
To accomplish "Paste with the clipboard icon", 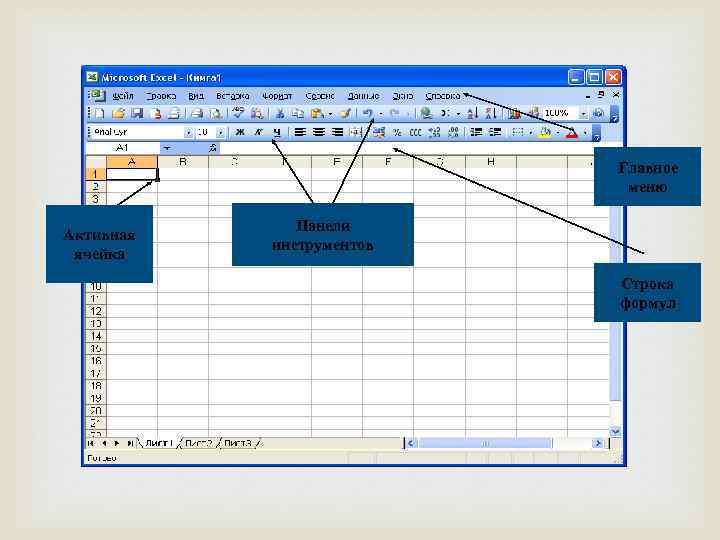I will pyautogui.click(x=316, y=113).
